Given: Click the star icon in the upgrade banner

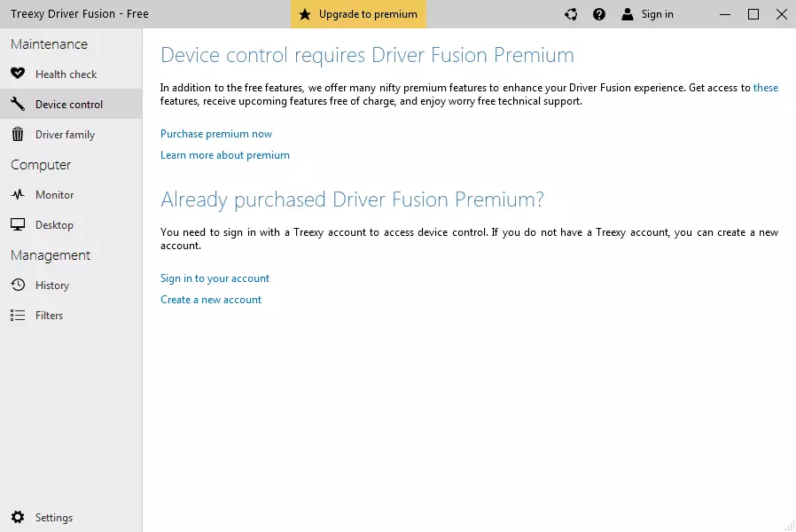Looking at the screenshot, I should (305, 13).
